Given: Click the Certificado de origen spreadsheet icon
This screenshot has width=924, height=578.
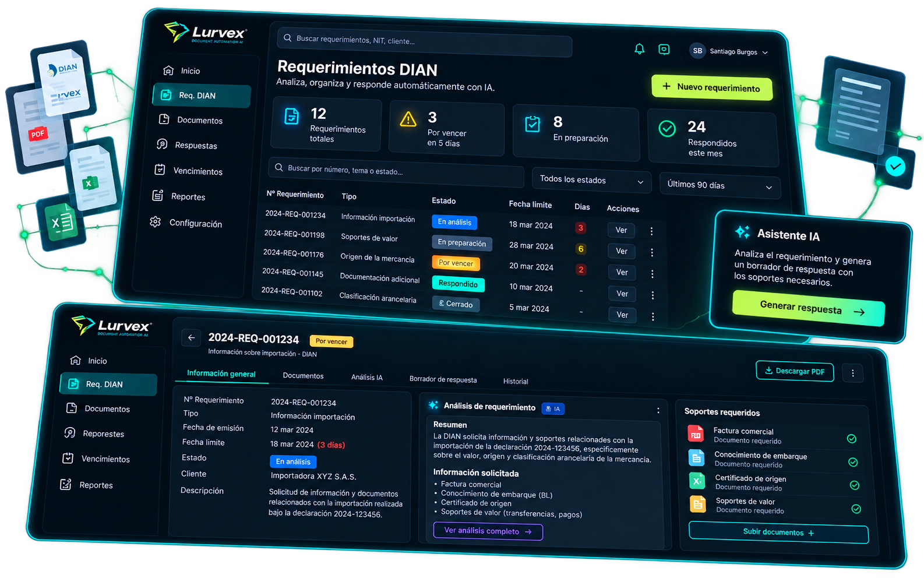Looking at the screenshot, I should (x=697, y=481).
